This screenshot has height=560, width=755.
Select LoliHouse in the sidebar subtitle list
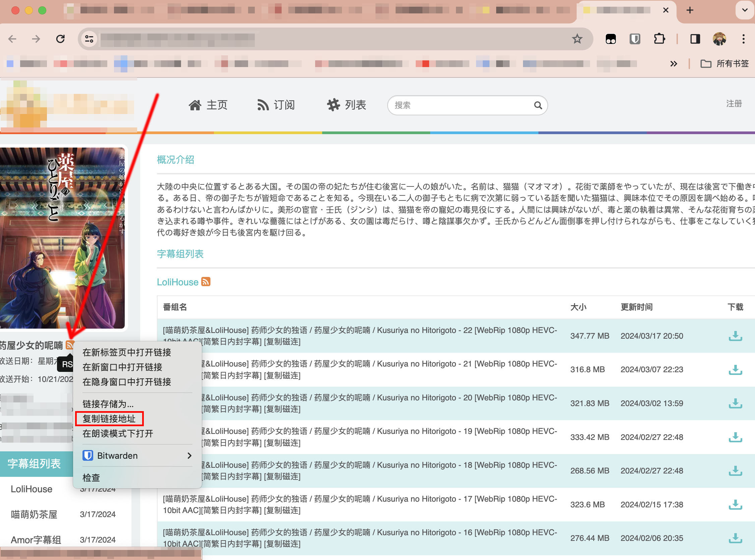tap(32, 489)
